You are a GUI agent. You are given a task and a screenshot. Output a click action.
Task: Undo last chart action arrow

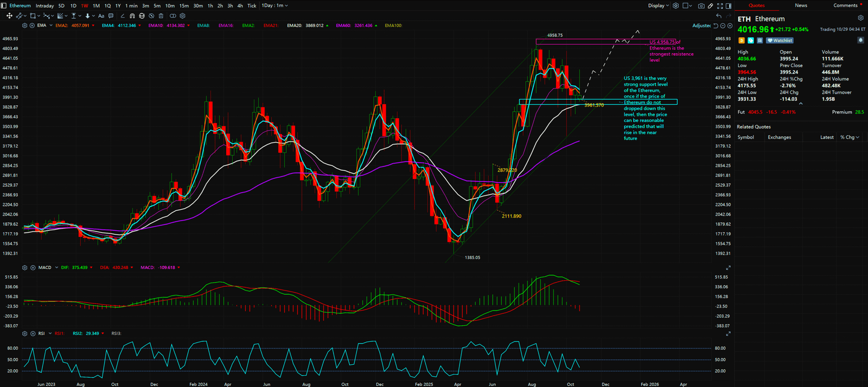pyautogui.click(x=719, y=16)
